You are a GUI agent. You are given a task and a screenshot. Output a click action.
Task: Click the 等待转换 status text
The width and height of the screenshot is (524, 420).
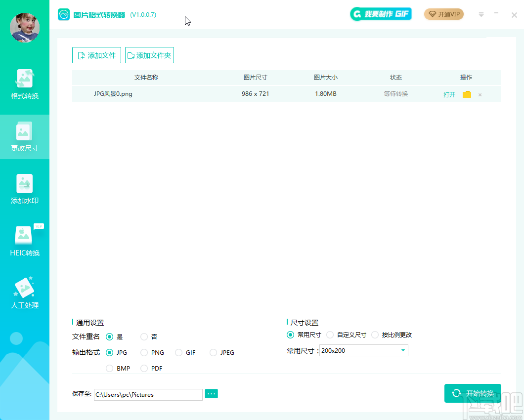tap(395, 94)
